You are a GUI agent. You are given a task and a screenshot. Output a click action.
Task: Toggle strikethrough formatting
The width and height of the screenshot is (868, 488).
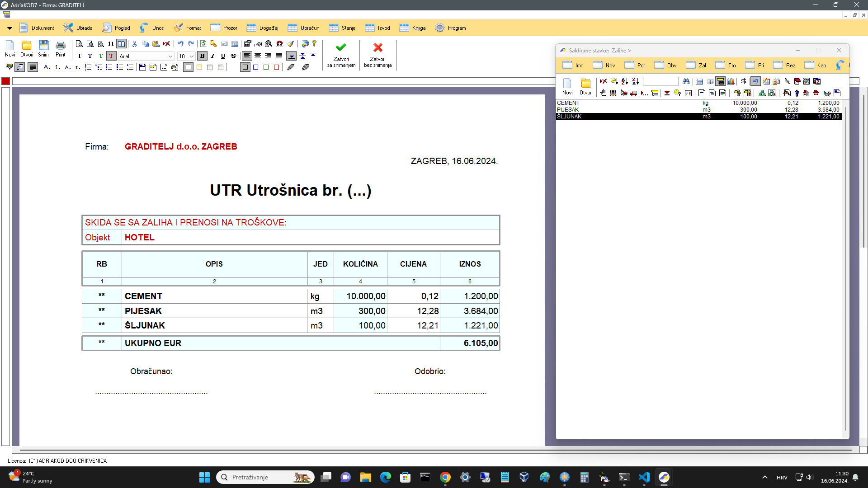coord(234,56)
